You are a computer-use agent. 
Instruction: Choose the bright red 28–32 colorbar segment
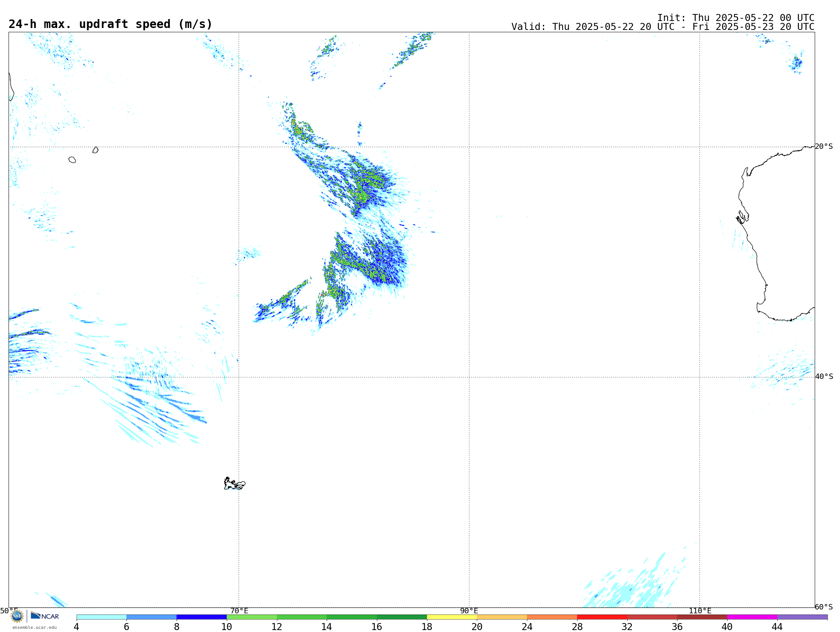602,617
